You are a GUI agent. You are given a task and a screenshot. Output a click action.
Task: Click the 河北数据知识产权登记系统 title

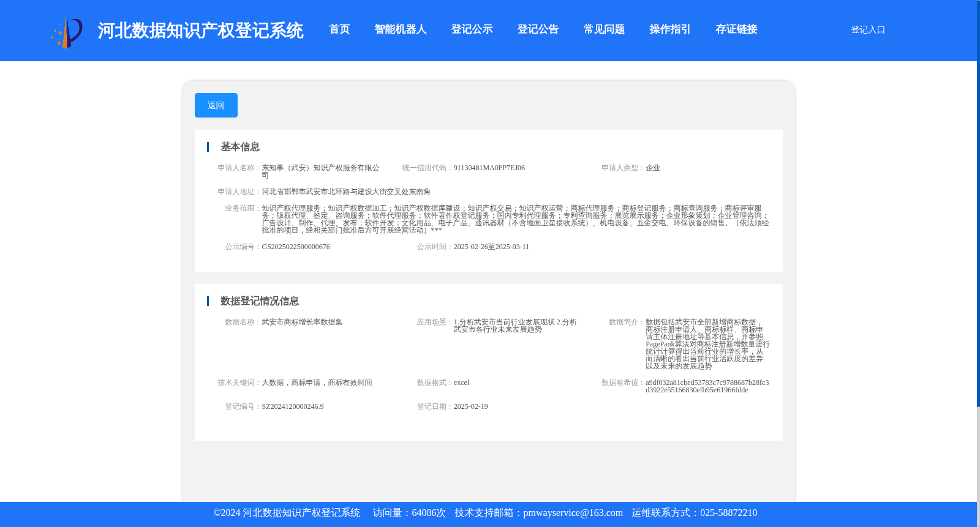(x=200, y=31)
